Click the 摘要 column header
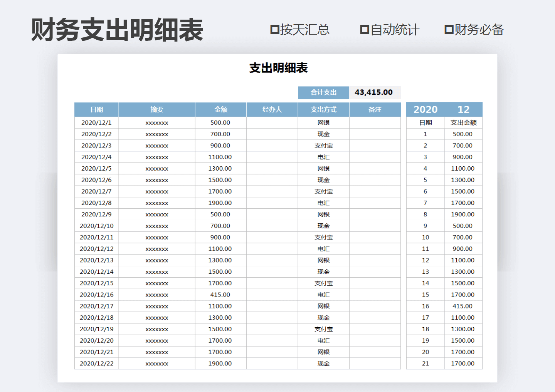The height and width of the screenshot is (392, 555). tap(156, 109)
